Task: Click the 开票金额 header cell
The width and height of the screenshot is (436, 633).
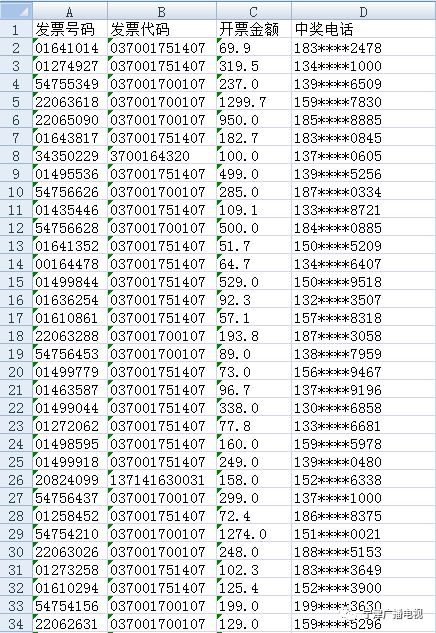Action: [254, 29]
